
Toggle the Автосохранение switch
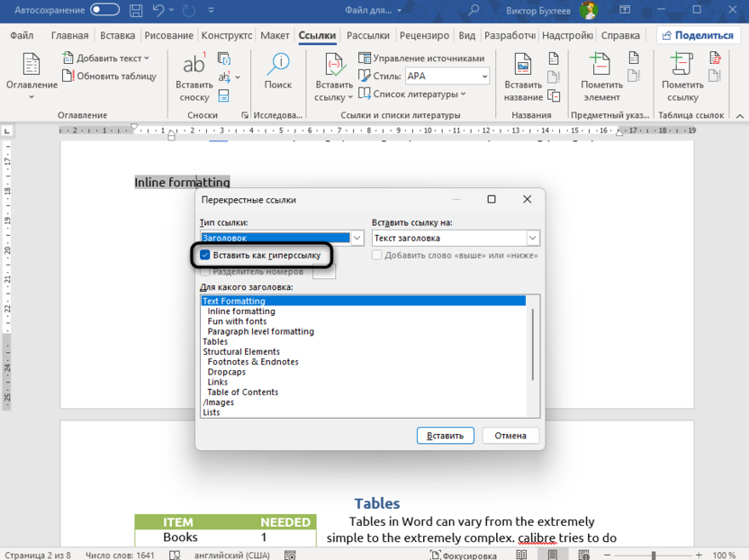tap(104, 10)
